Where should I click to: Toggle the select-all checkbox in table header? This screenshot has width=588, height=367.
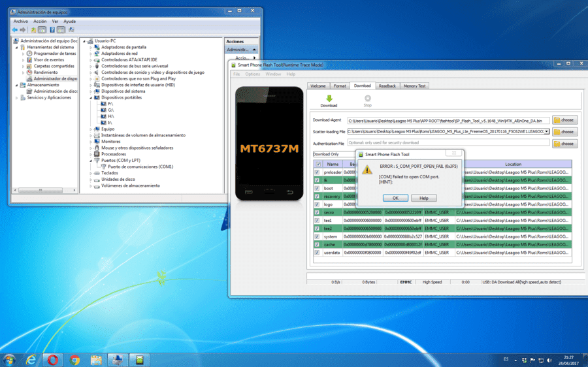(318, 164)
